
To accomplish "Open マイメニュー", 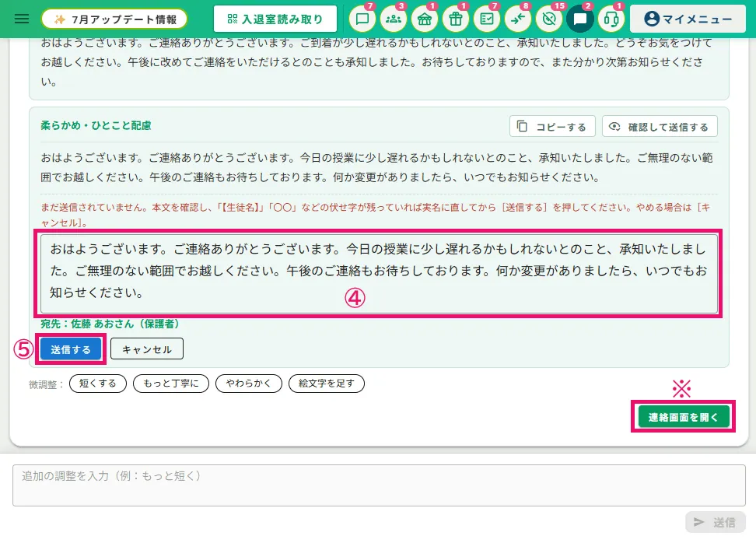I will pos(688,19).
